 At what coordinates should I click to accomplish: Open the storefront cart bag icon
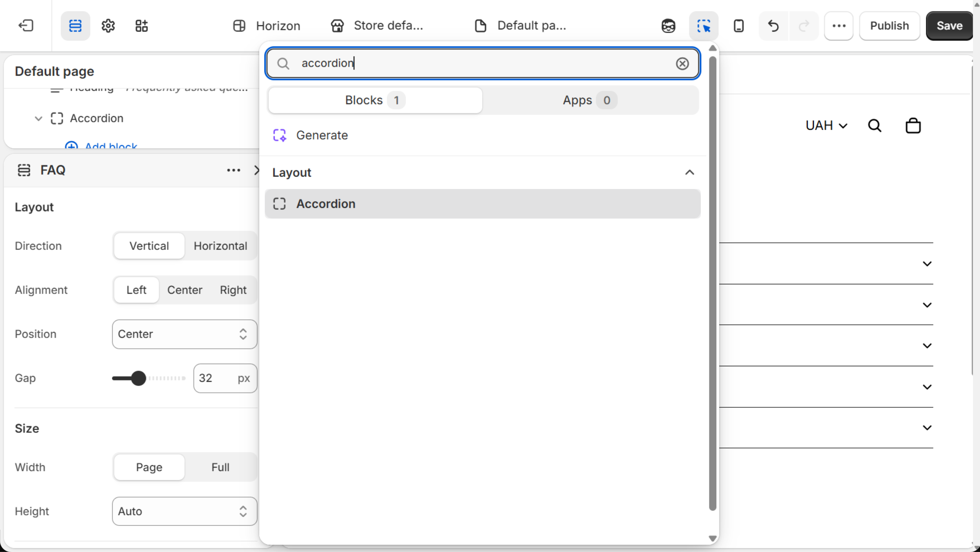[913, 125]
